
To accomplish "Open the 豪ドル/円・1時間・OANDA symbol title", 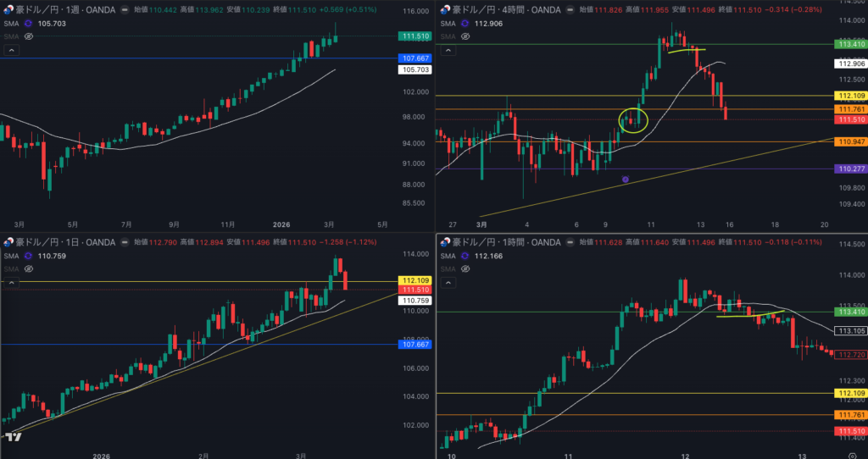I will click(x=506, y=242).
